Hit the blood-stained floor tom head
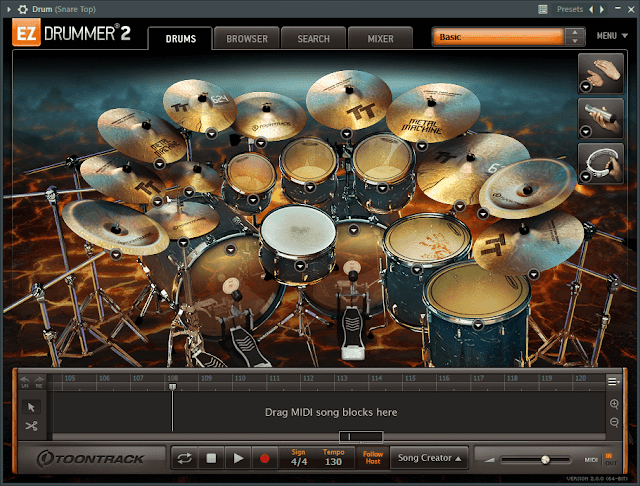 [428, 240]
